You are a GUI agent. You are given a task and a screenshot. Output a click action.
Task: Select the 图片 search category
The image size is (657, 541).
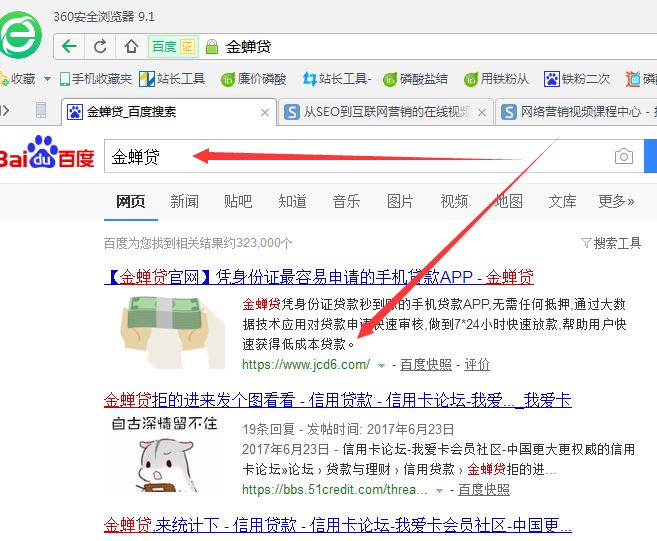tap(400, 201)
